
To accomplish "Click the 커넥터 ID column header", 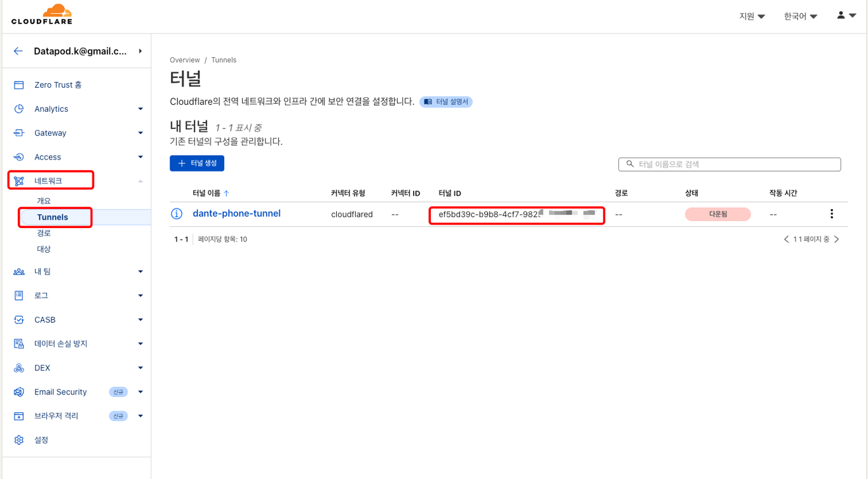I will coord(405,193).
